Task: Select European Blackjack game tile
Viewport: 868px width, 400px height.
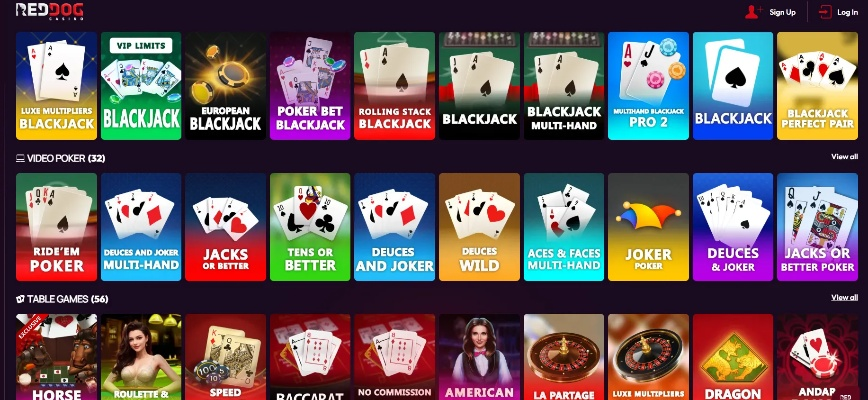Action: 225,86
